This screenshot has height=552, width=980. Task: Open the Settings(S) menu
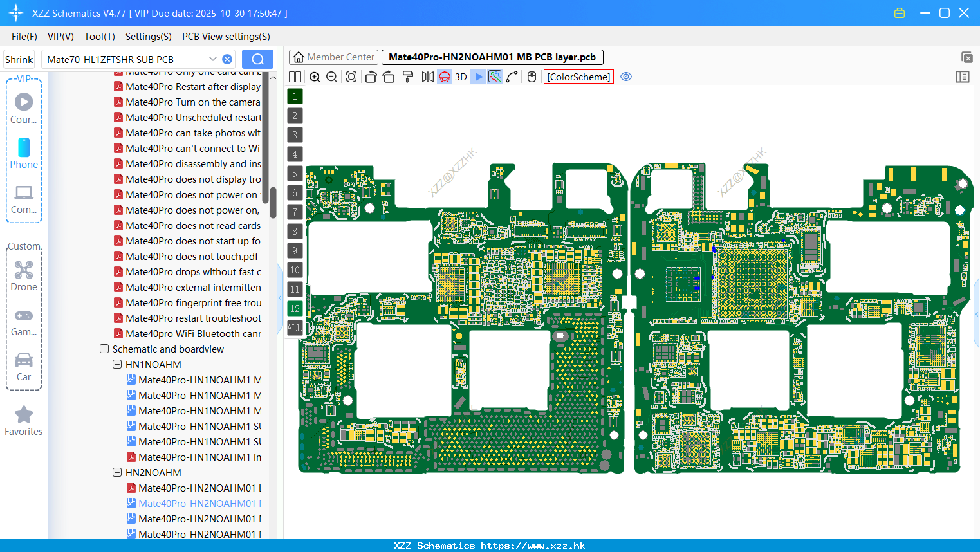pos(149,37)
